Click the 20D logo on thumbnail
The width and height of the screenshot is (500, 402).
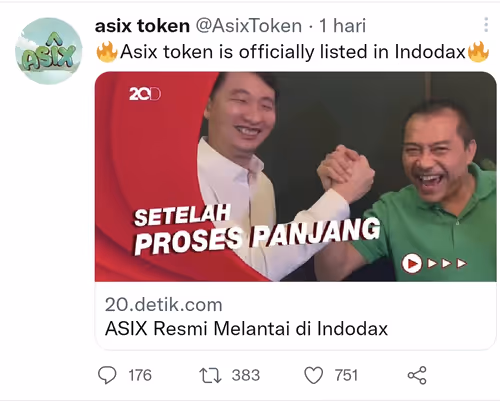(x=145, y=94)
